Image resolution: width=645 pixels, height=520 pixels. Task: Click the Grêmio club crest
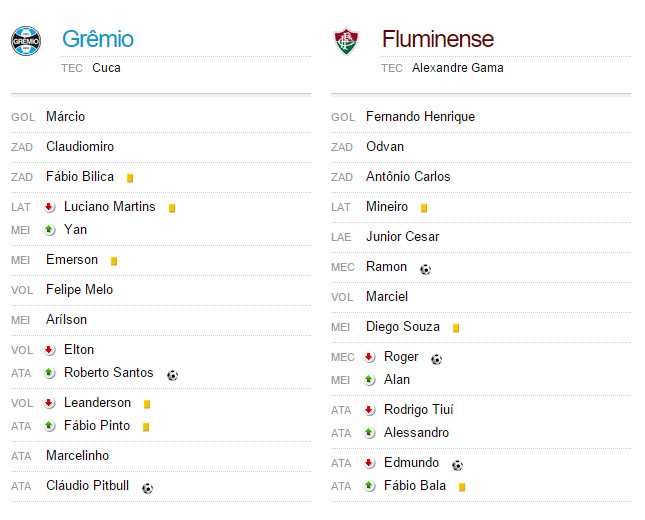click(26, 41)
